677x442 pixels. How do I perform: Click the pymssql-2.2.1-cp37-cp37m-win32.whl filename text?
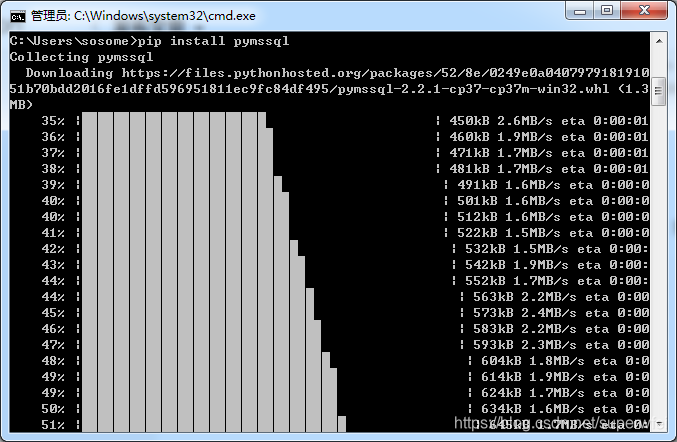click(x=473, y=89)
